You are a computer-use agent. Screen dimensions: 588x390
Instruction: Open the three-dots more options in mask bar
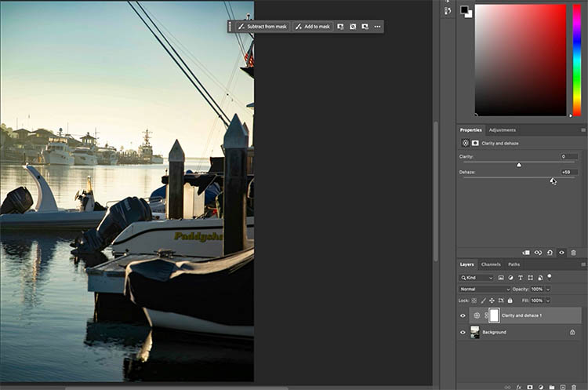[x=377, y=27]
